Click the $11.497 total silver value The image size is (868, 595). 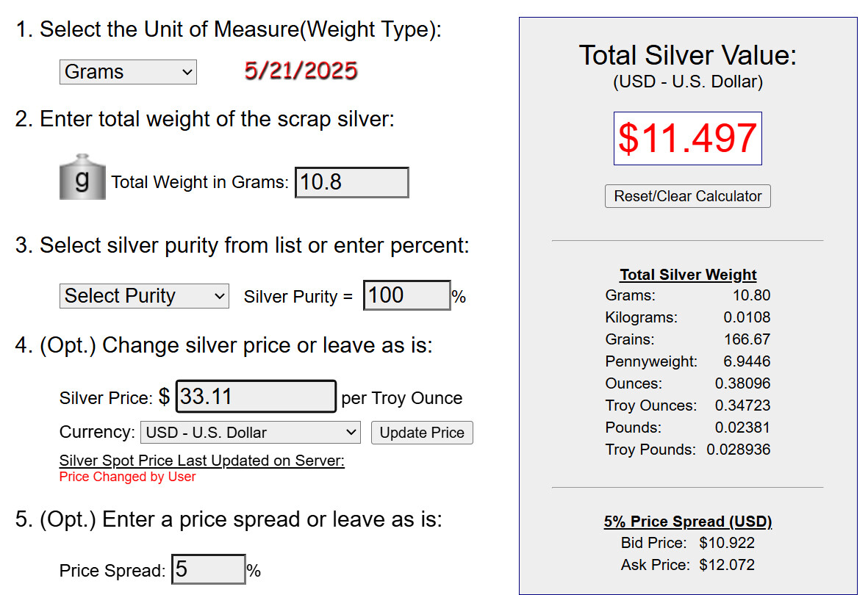tap(687, 138)
